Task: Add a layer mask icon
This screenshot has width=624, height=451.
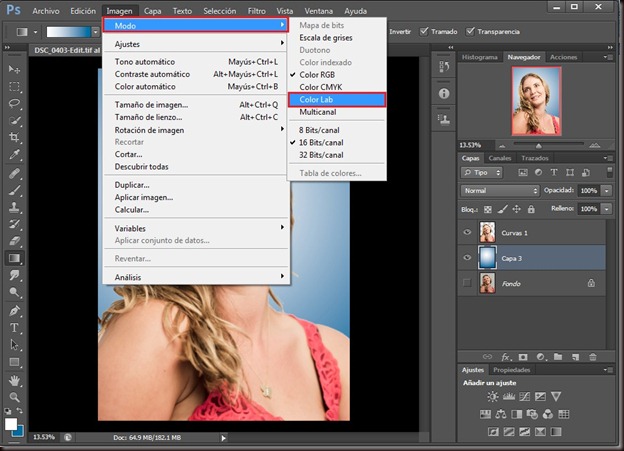Action: 523,357
